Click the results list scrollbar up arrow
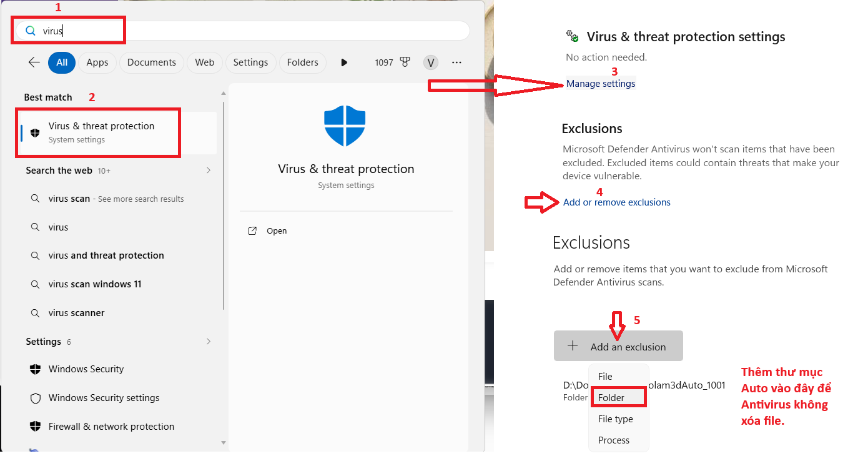The width and height of the screenshot is (868, 466). point(224,92)
